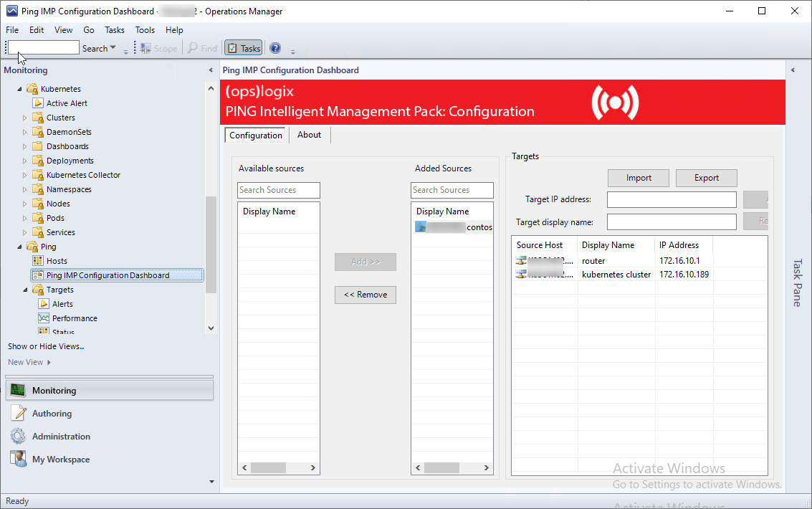Click the added source computer icon
The height and width of the screenshot is (509, 812).
pyautogui.click(x=421, y=227)
